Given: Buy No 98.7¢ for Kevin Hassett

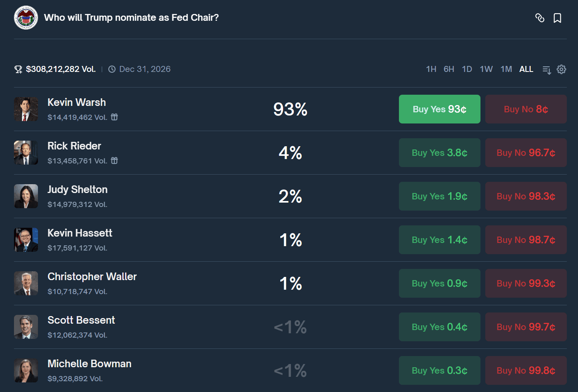Looking at the screenshot, I should point(526,240).
